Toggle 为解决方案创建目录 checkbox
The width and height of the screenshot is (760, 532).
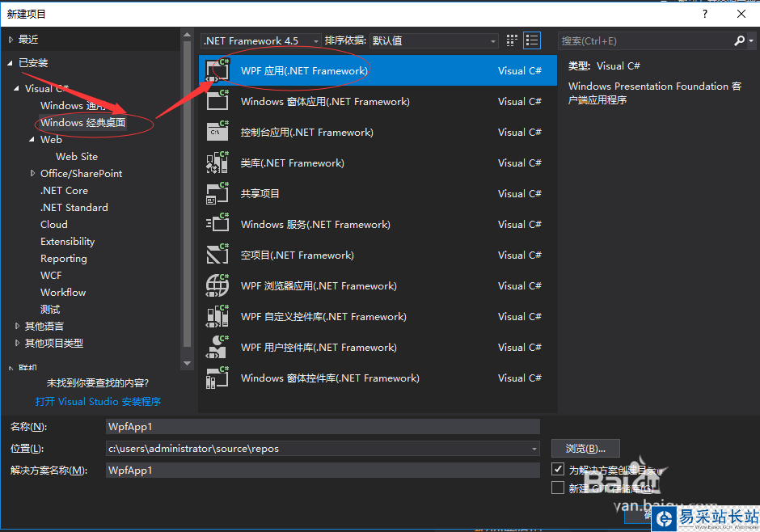pyautogui.click(x=558, y=469)
